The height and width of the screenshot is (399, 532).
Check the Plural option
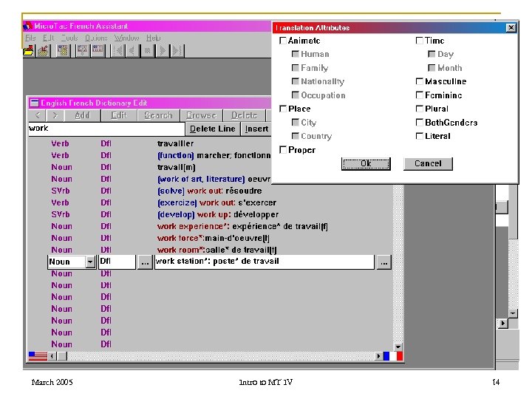(420, 109)
